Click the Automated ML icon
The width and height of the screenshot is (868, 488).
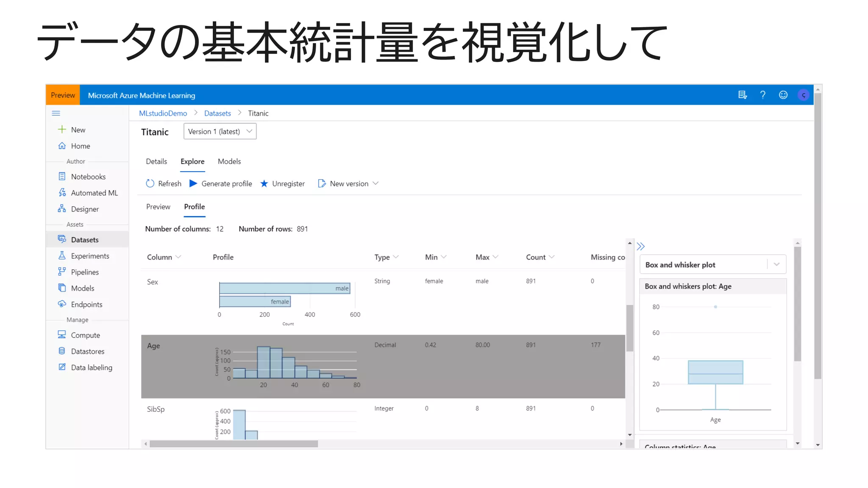pos(62,192)
